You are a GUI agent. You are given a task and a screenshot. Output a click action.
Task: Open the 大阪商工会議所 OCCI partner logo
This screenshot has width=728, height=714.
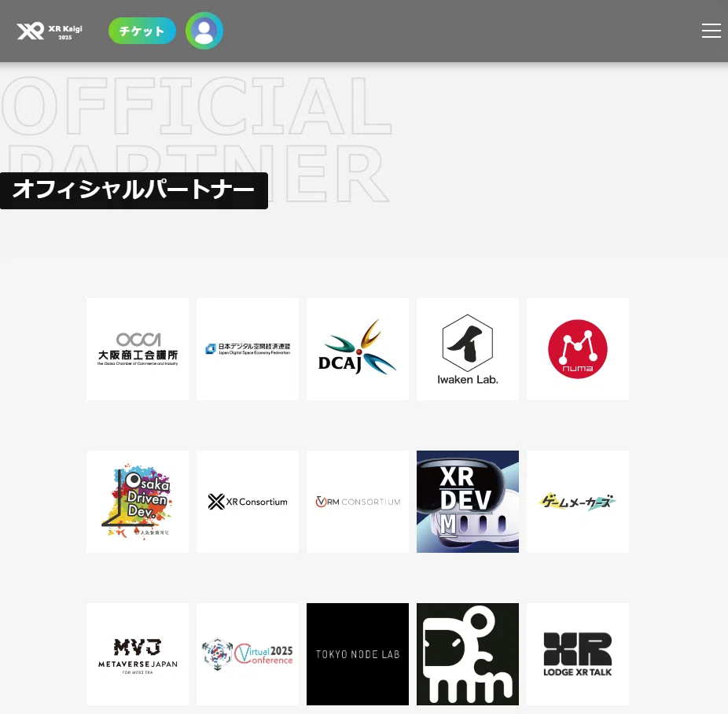click(x=138, y=349)
